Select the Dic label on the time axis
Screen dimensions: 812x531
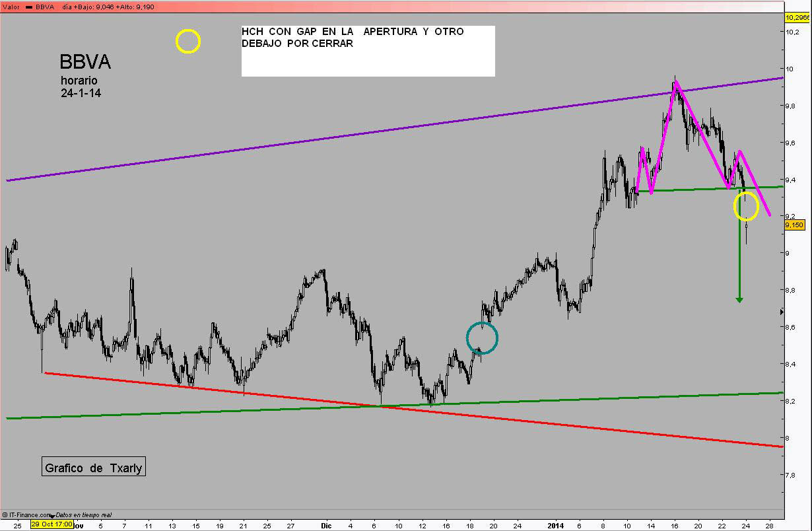click(x=325, y=526)
